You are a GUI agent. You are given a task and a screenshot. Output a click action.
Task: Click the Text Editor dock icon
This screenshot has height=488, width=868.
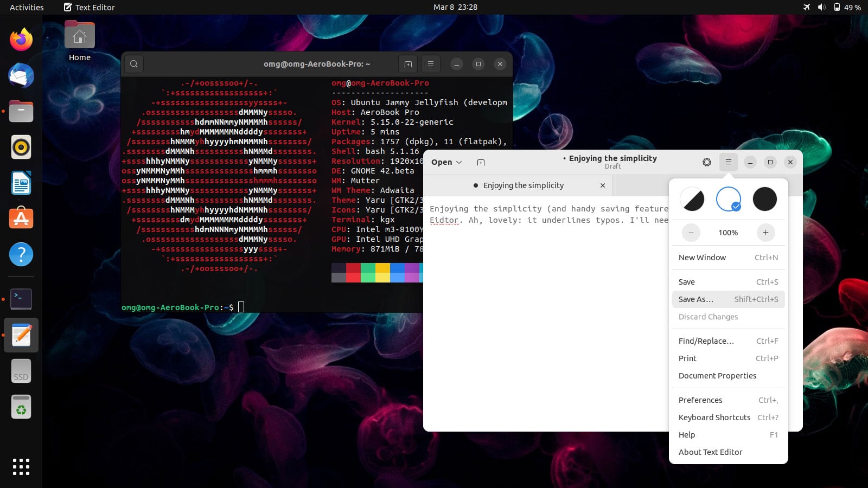(x=21, y=335)
